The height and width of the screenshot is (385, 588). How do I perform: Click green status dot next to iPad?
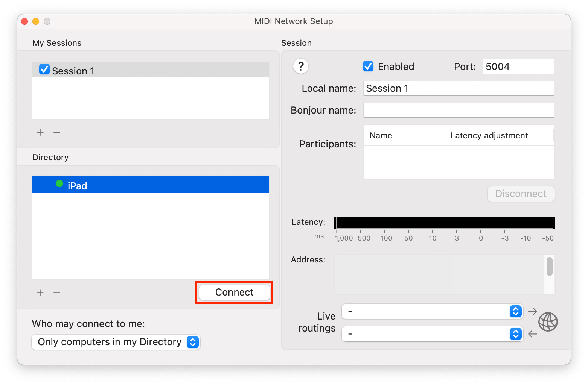[x=59, y=183]
